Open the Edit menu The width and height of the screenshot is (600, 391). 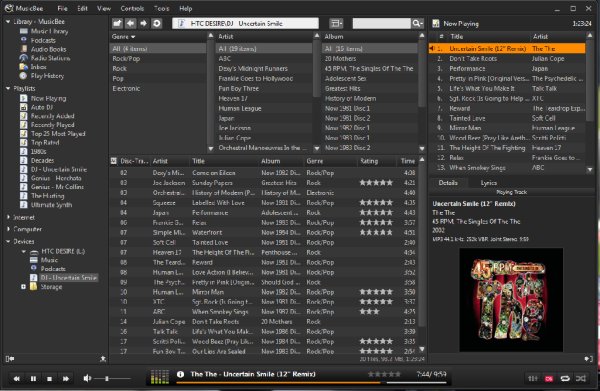[x=83, y=8]
